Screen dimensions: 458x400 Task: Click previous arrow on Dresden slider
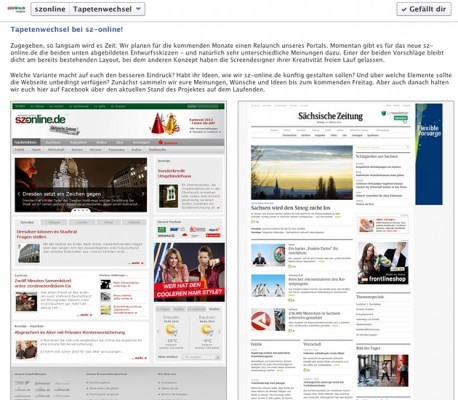pos(19,194)
